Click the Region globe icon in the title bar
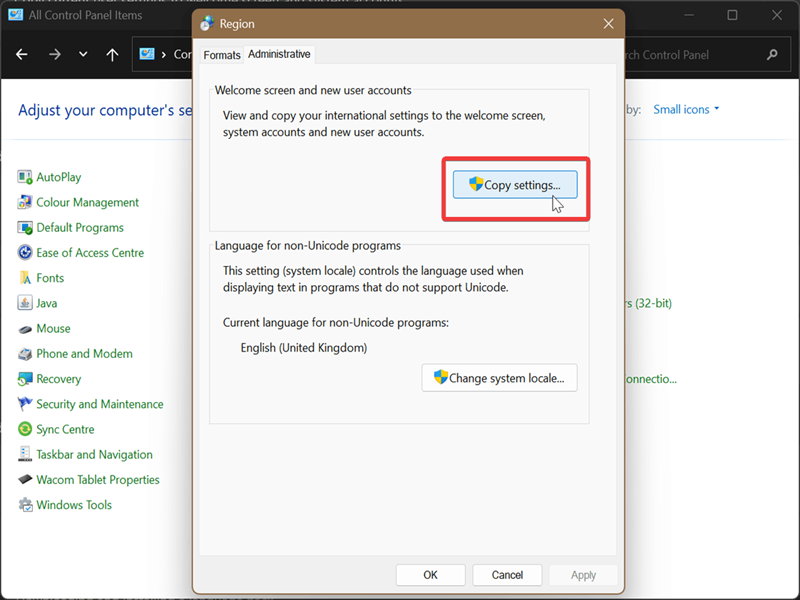800x600 pixels. click(207, 23)
